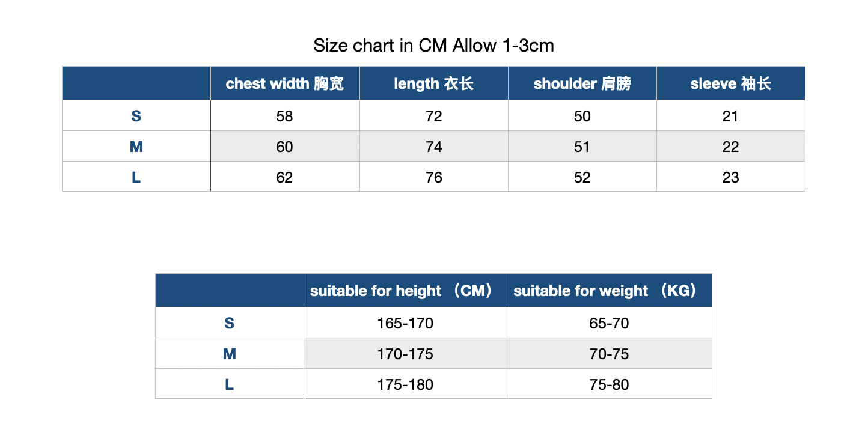The width and height of the screenshot is (868, 442).
Task: Select the height cell 175-180
Action: (405, 384)
